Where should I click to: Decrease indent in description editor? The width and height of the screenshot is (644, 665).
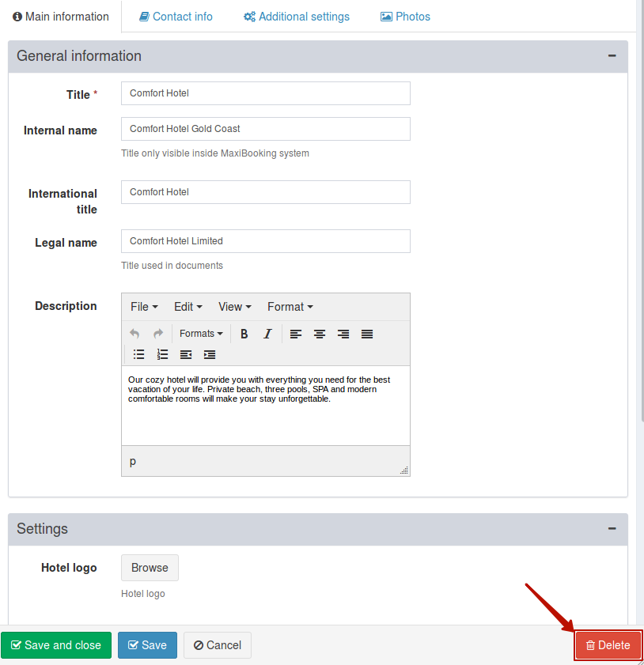186,354
